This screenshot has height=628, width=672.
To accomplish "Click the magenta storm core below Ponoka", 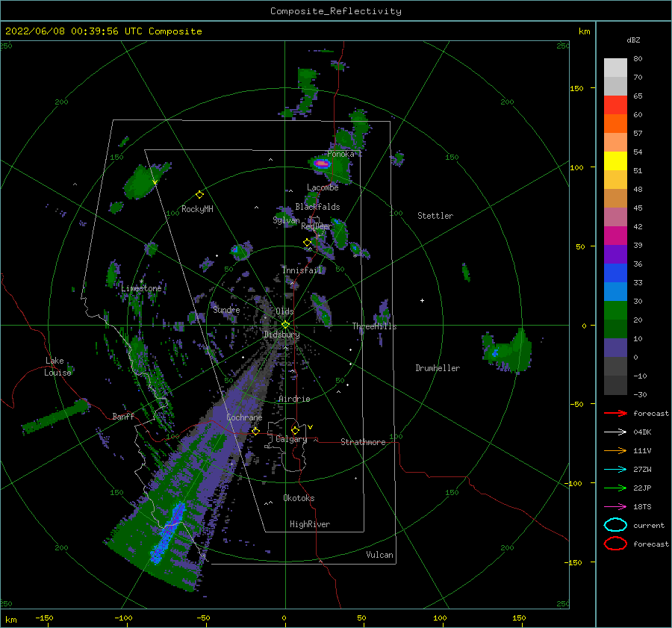I will 321,164.
